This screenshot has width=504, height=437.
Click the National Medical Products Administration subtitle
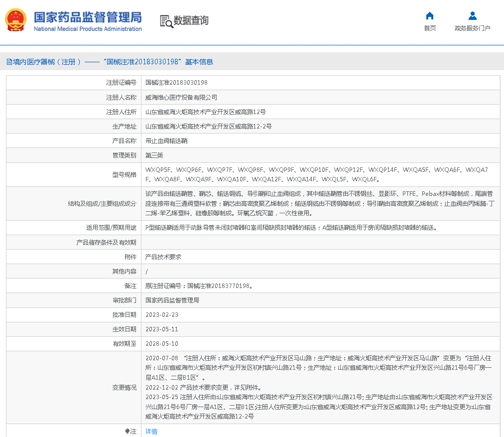(x=88, y=29)
